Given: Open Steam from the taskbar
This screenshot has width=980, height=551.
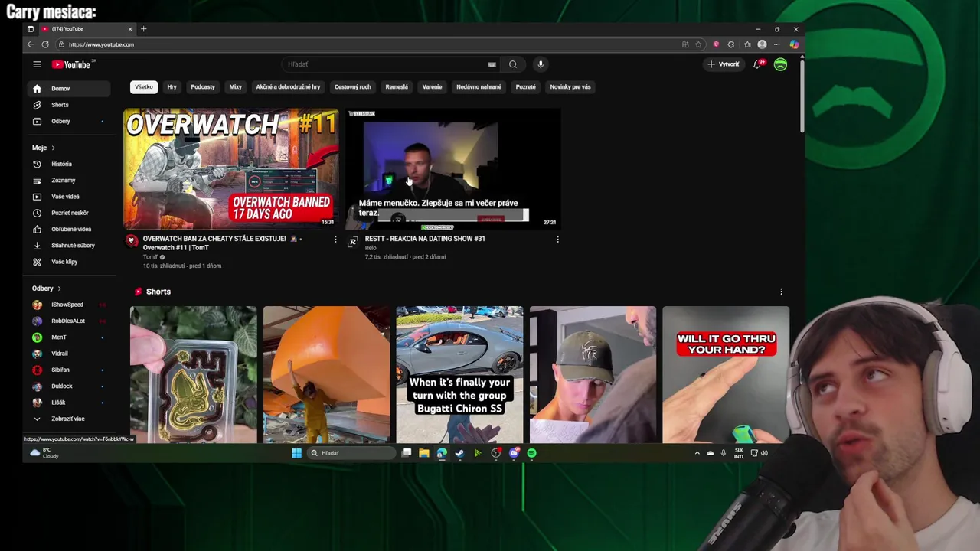Looking at the screenshot, I should [459, 453].
